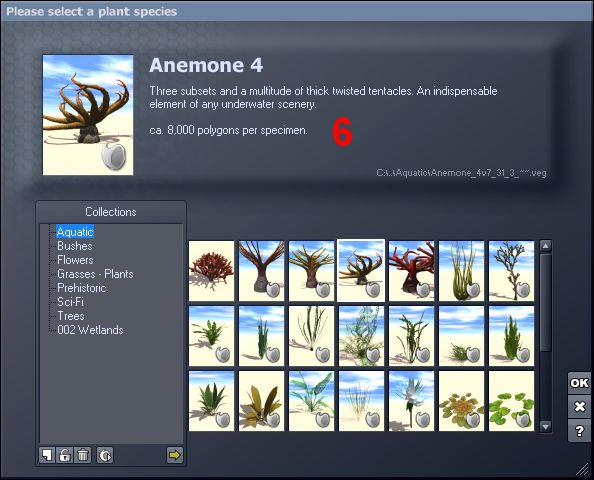The width and height of the screenshot is (594, 480).
Task: Toggle the collection padlock icon
Action: (65, 455)
